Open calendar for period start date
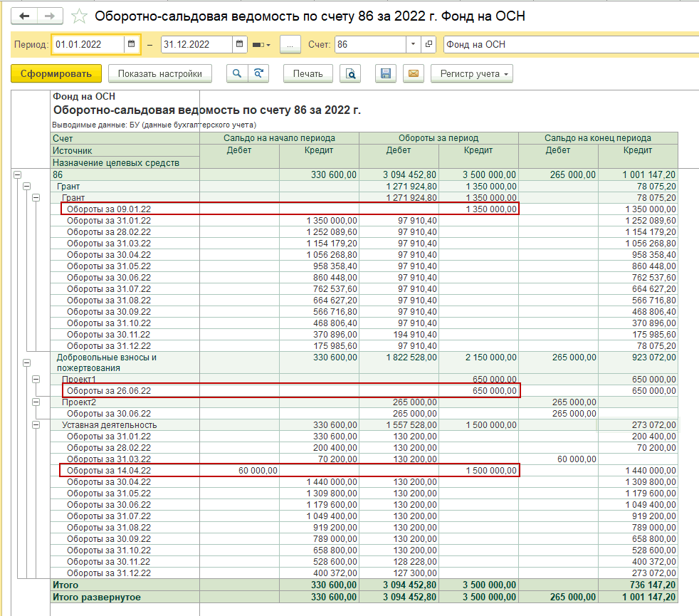The width and height of the screenshot is (699, 616). (131, 44)
